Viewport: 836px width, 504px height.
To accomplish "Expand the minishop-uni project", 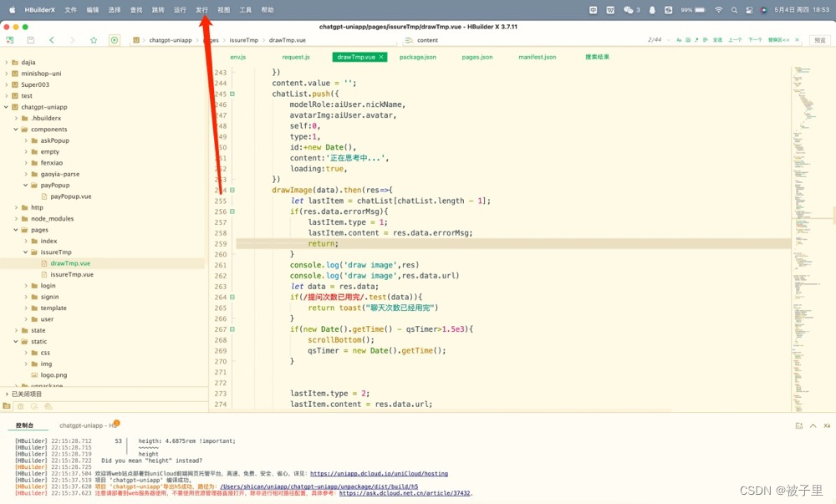I will tap(7, 74).
